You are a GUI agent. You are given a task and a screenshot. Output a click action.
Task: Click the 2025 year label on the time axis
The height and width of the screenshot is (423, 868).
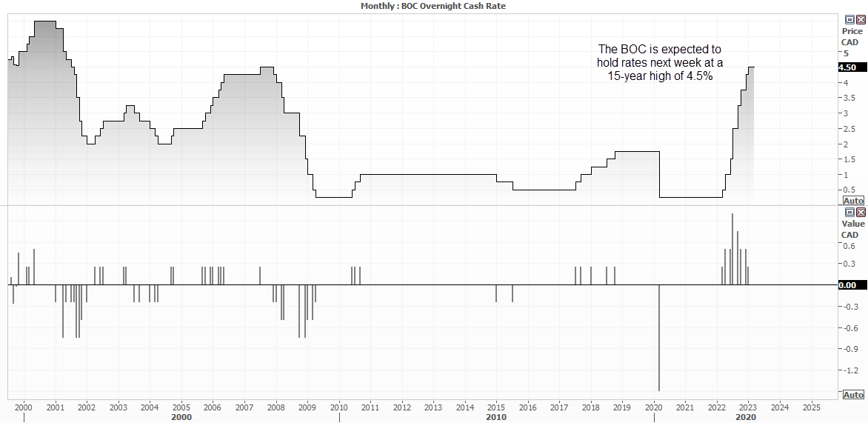[811, 408]
